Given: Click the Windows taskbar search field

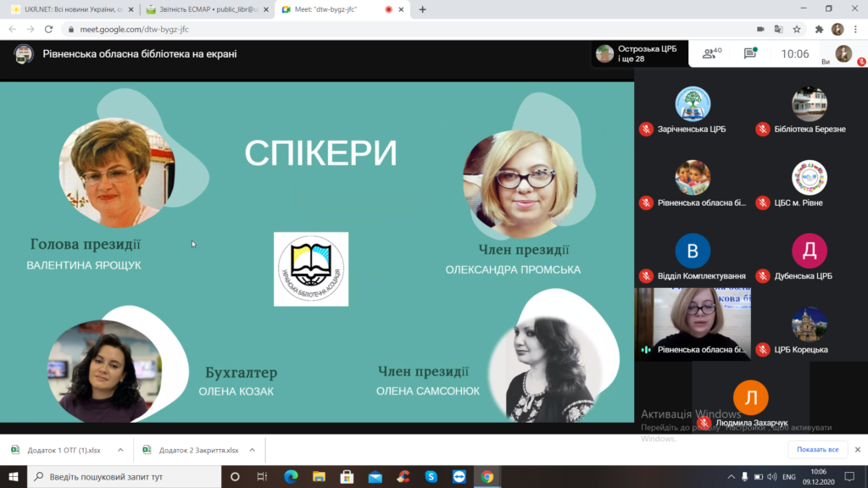Looking at the screenshot, I should 127,476.
